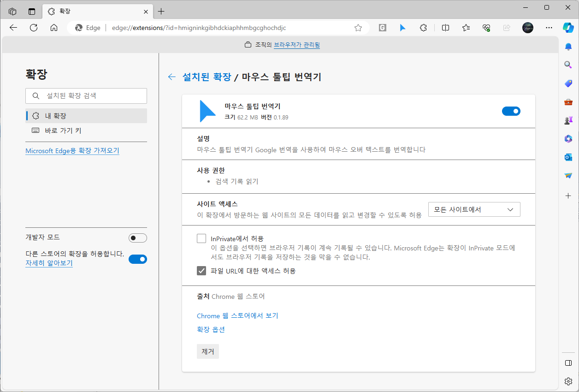Open the Home page icon
The height and width of the screenshot is (392, 579).
click(x=54, y=28)
